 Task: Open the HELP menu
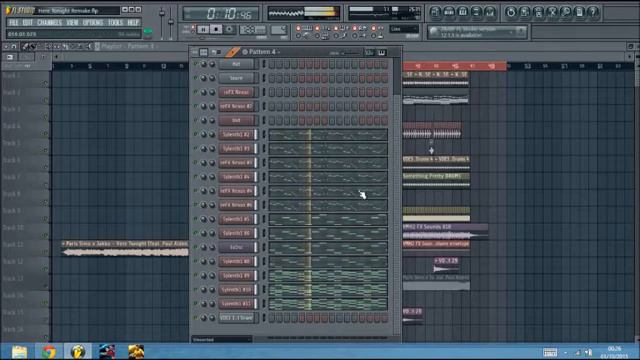point(133,22)
